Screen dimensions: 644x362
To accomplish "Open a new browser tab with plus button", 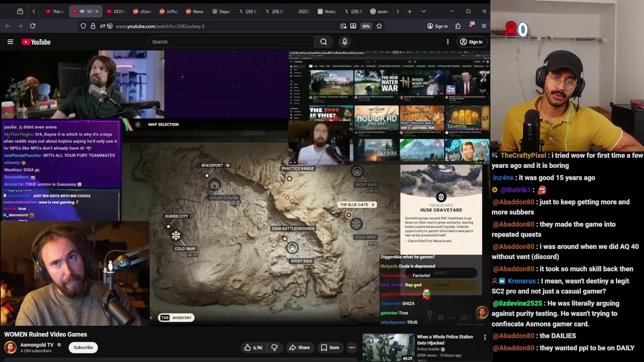I will click(x=410, y=11).
